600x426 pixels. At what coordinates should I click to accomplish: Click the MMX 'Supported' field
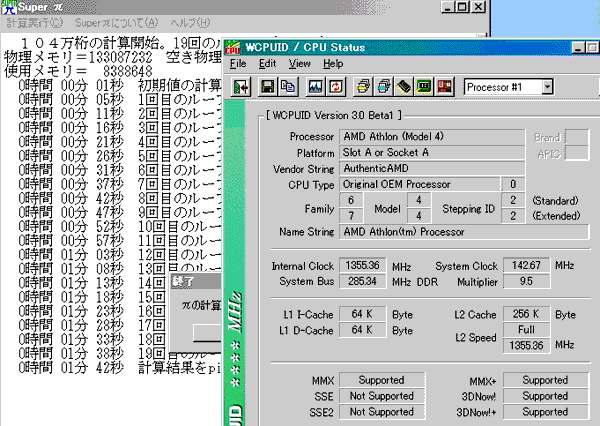click(x=382, y=380)
